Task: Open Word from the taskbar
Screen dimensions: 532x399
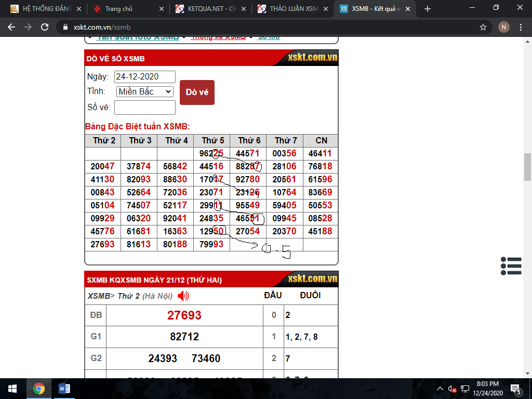Action: click(x=64, y=389)
